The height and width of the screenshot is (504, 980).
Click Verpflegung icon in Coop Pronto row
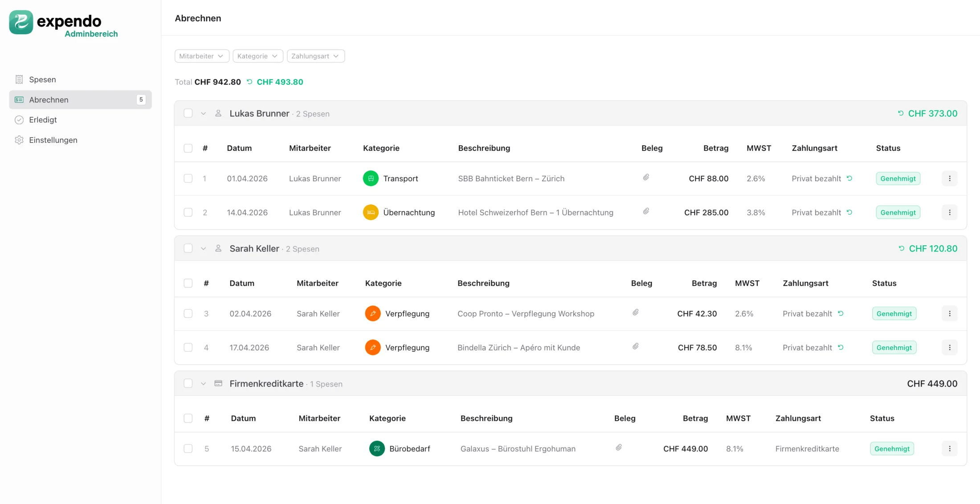point(373,313)
